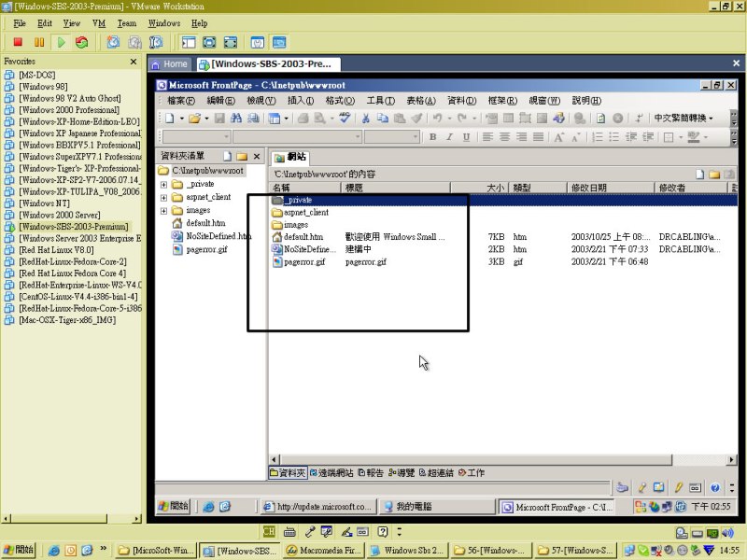Toggle italic formatting

coord(449,137)
